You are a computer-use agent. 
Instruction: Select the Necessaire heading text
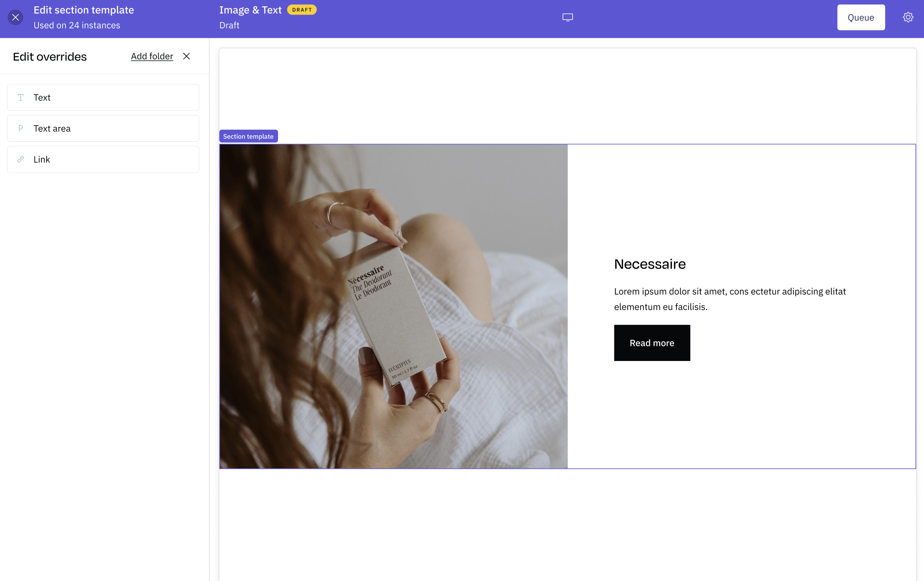[650, 264]
